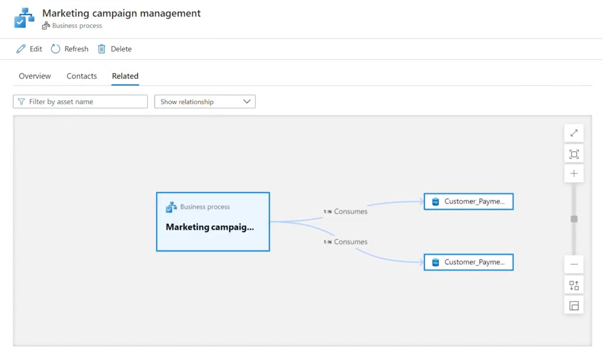Viewport: 602px width, 364px height.
Task: Click the filter funnel icon in asset name field
Action: tap(21, 101)
